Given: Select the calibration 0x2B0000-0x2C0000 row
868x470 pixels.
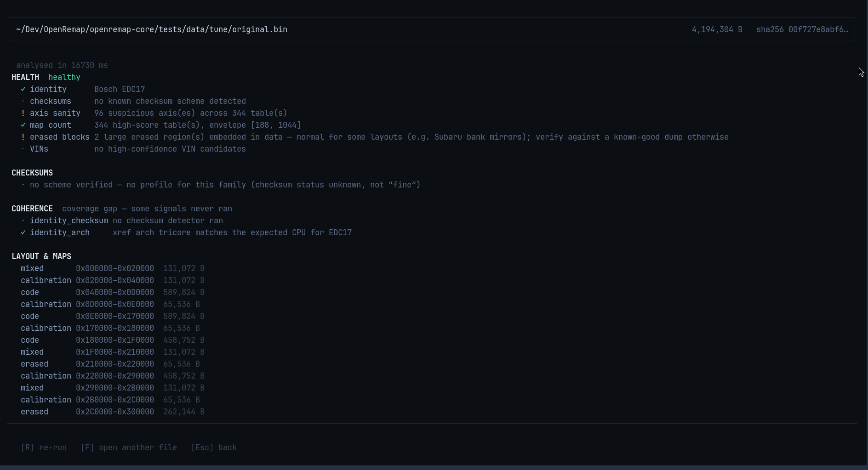Looking at the screenshot, I should 110,400.
